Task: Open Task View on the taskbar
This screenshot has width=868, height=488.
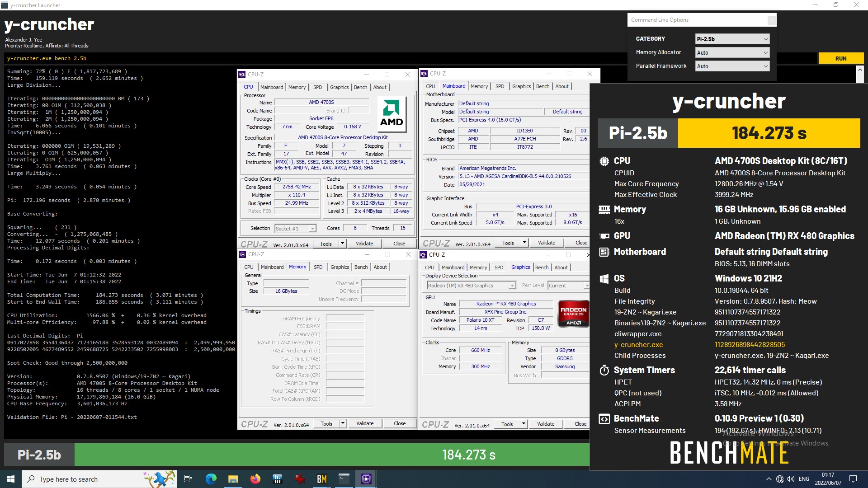Action: (188, 479)
